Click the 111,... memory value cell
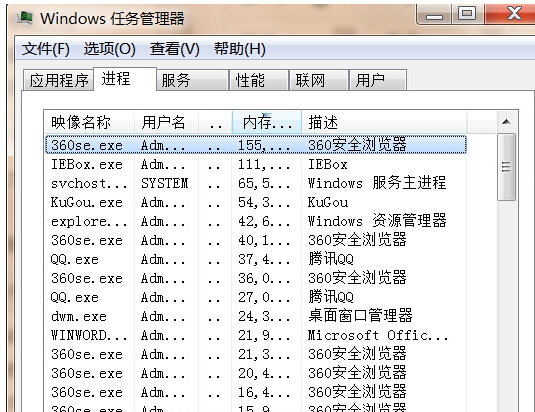 click(x=264, y=165)
